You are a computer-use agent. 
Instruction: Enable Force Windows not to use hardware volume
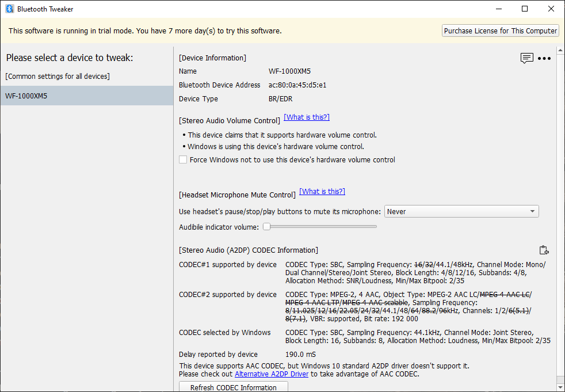183,159
